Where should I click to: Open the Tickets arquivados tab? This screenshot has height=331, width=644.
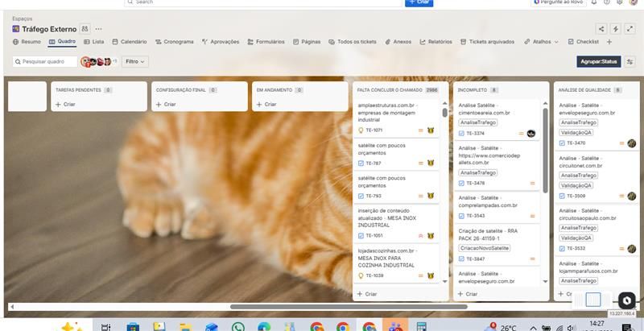tap(487, 42)
